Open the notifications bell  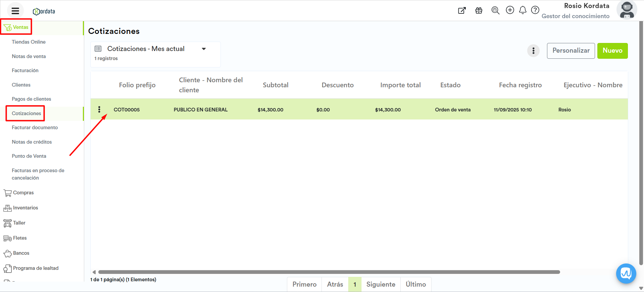tap(523, 10)
